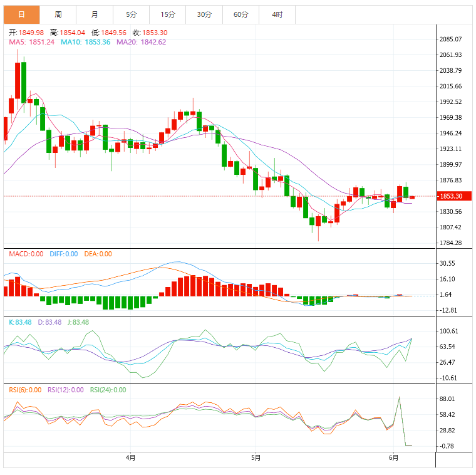Click the MACD: 0.00 indicator label
476x475 pixels.
[26, 254]
